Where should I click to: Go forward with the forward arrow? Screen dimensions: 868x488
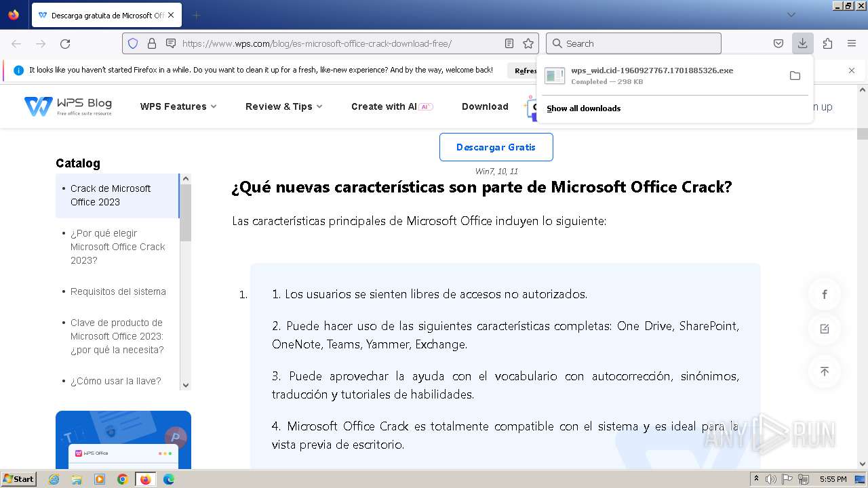(41, 43)
